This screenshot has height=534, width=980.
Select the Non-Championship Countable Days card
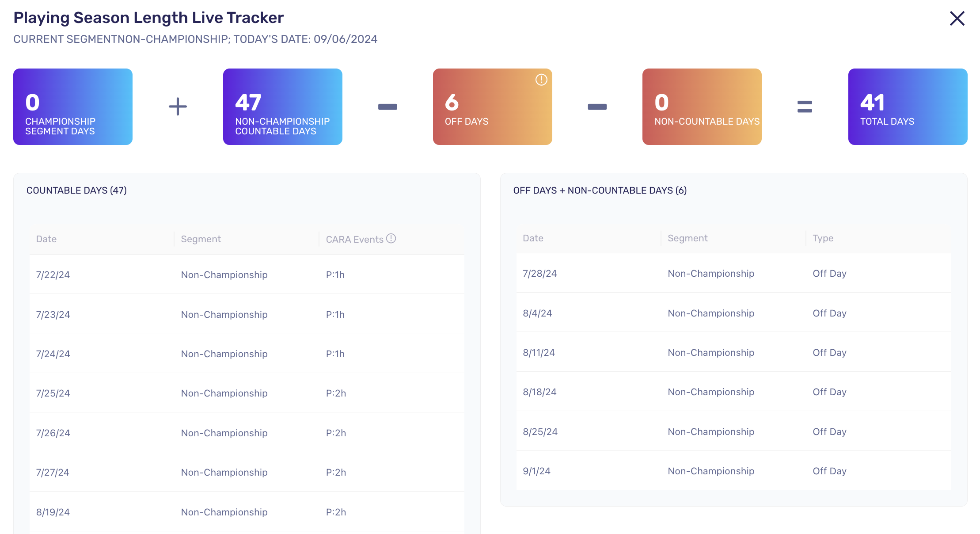283,107
